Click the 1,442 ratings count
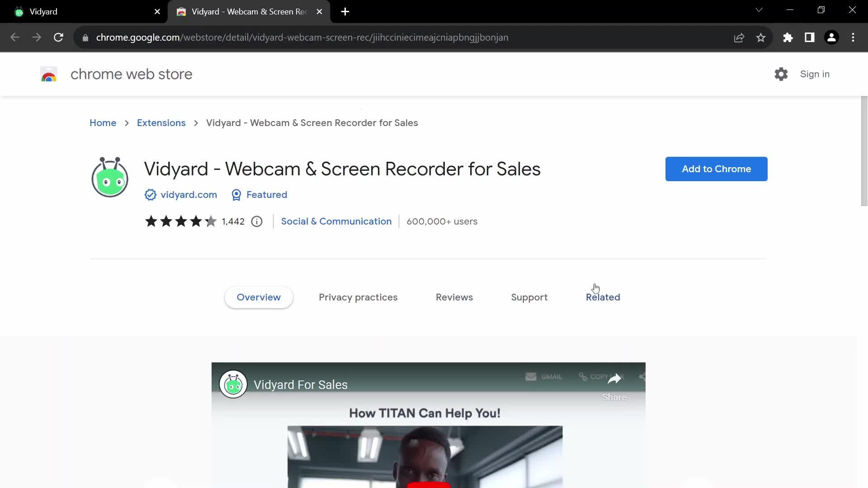The height and width of the screenshot is (488, 868). (x=233, y=221)
